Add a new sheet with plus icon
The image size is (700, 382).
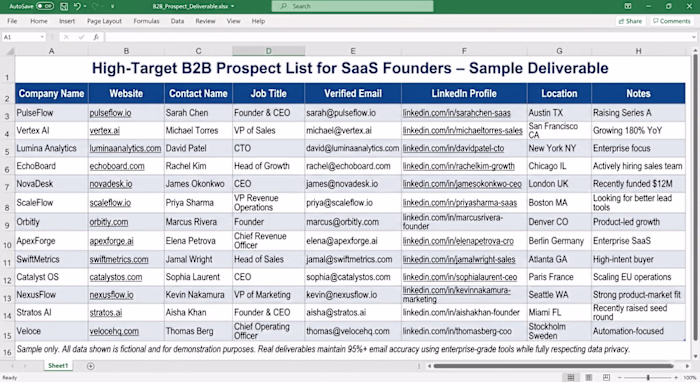[x=91, y=366]
